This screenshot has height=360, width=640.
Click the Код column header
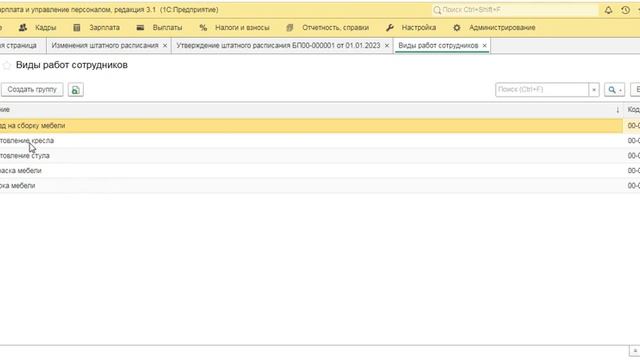pos(633,110)
